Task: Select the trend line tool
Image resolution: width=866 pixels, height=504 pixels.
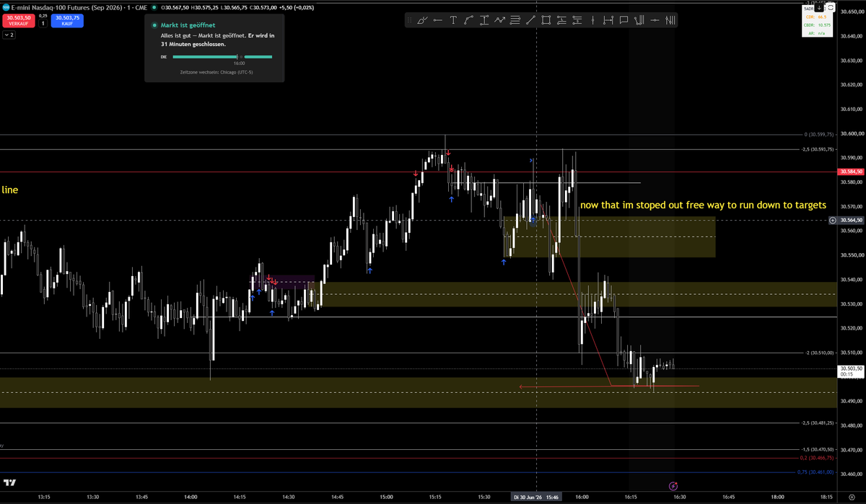Action: coord(530,20)
